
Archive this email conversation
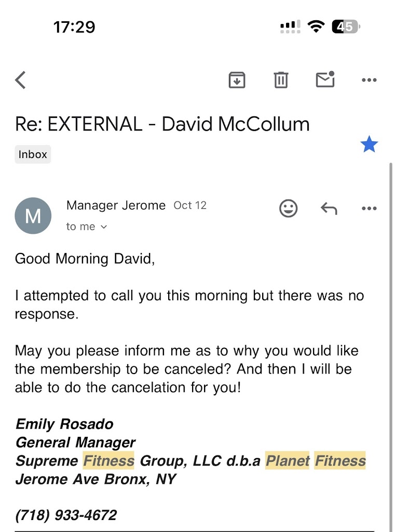tap(237, 80)
